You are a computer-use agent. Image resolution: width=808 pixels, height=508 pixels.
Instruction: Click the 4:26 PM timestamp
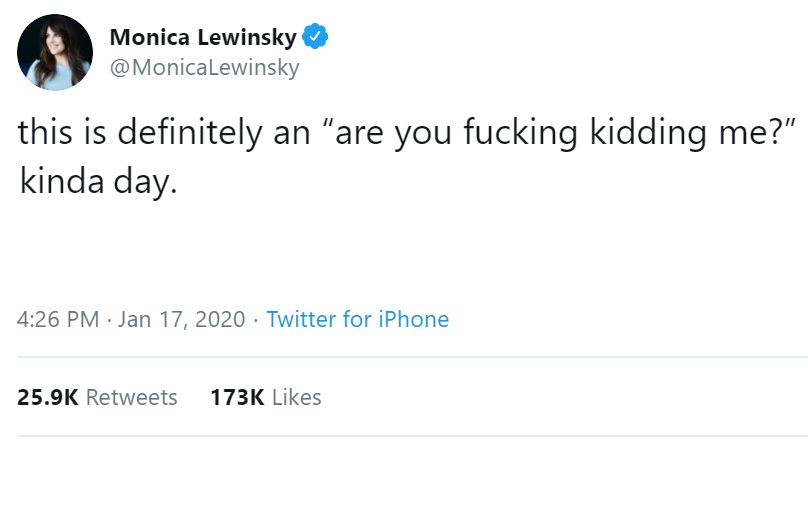point(58,319)
